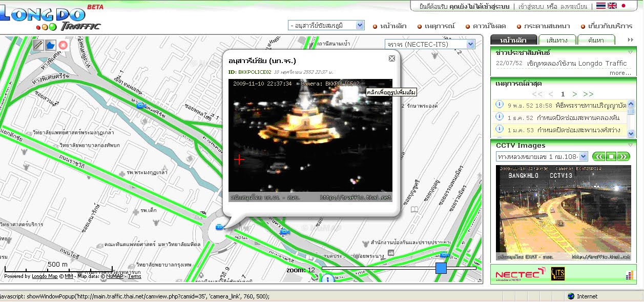644x302 pixels.
Task: Open event กำหนดปิดซ่อมสะพานวงศ์สว่าง
Action: click(579, 130)
